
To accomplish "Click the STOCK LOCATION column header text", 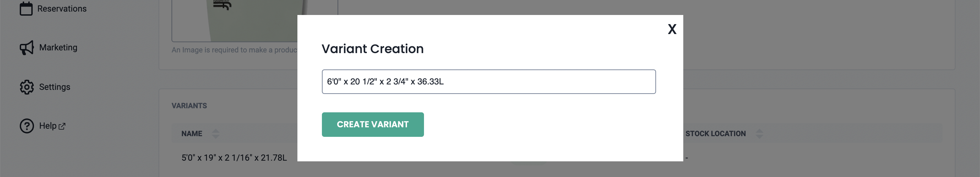I will tap(715, 134).
